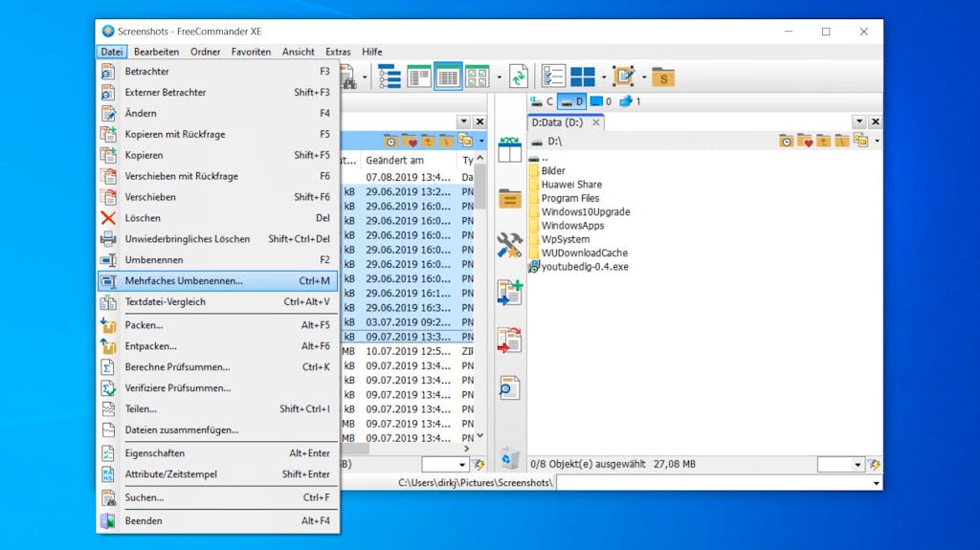Viewport: 980px width, 550px height.
Task: Open the history folder icon in D:\ panel
Action: click(787, 142)
